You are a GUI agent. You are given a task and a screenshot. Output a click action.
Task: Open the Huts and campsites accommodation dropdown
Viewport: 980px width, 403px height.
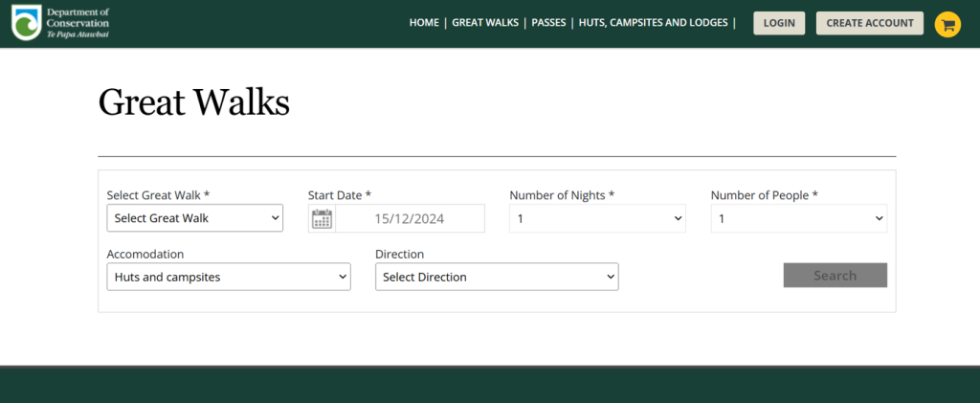pyautogui.click(x=229, y=277)
